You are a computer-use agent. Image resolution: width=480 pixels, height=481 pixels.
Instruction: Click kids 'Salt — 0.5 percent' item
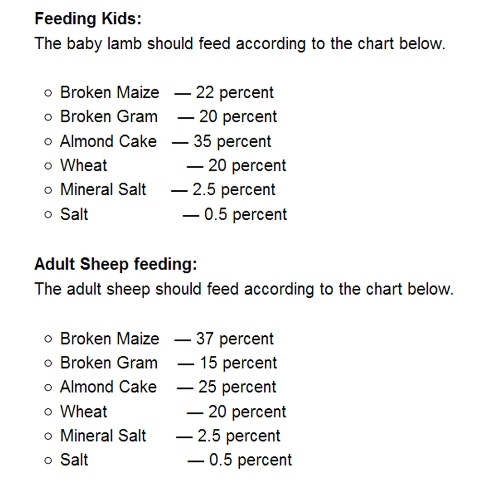173,214
